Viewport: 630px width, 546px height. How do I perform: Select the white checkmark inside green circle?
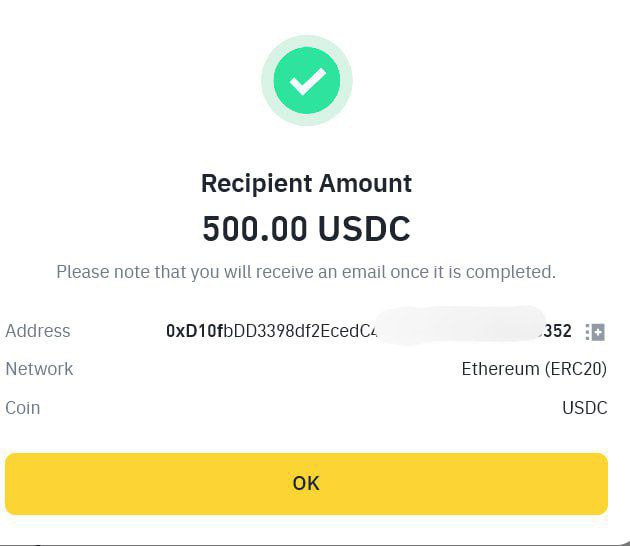(308, 82)
